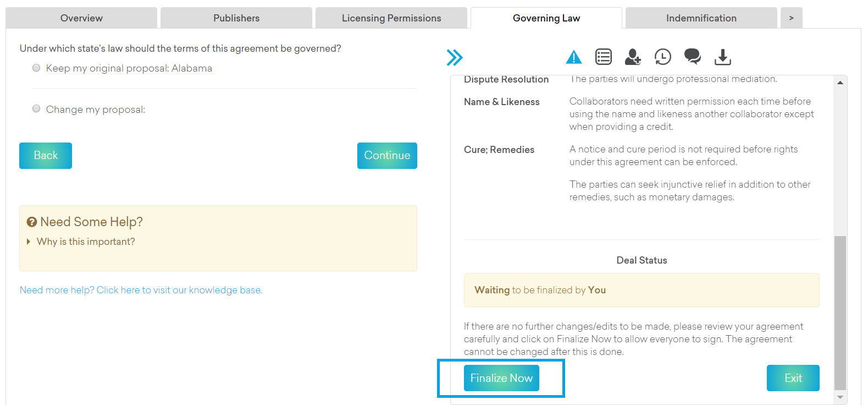
Task: Open the agreement summary list icon
Action: click(x=603, y=57)
